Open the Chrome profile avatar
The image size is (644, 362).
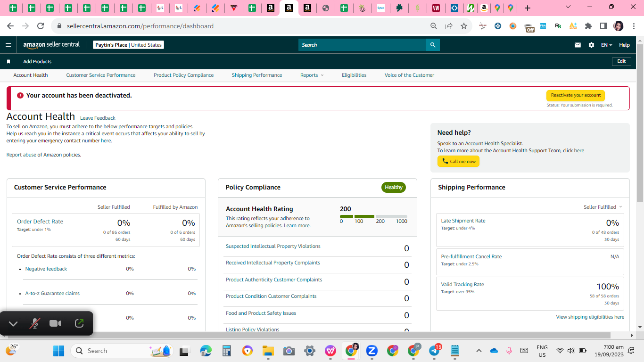click(x=619, y=26)
